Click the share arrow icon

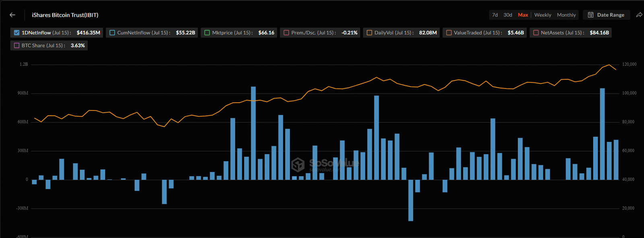click(639, 15)
